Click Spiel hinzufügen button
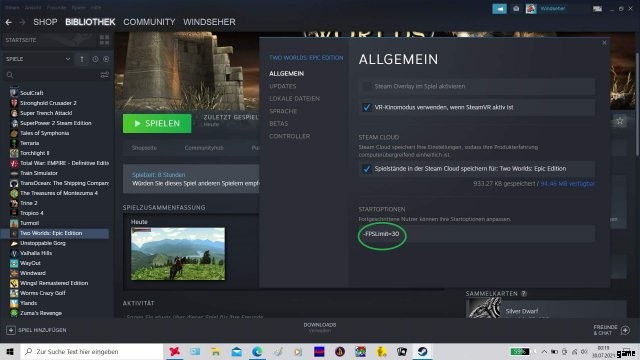640x360 pixels. (36, 330)
